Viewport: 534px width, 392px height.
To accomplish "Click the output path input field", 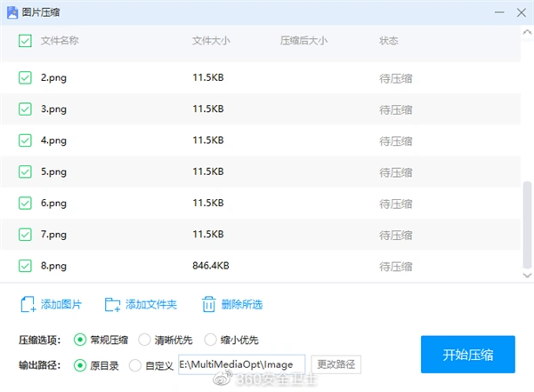I will (x=241, y=364).
